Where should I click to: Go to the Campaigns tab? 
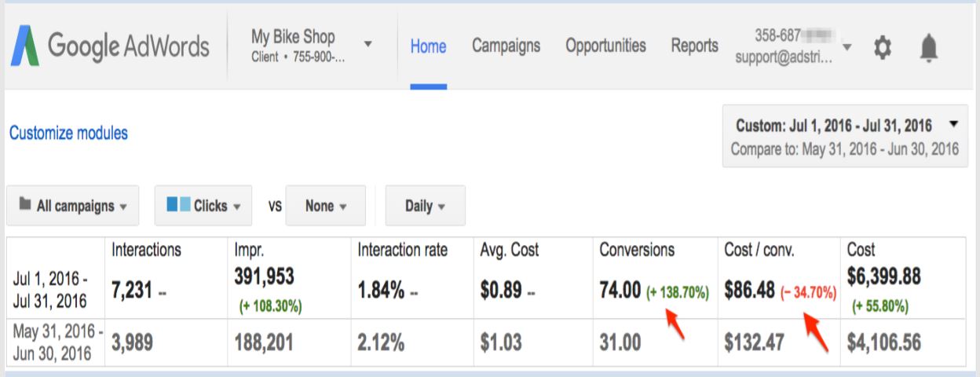pos(506,46)
